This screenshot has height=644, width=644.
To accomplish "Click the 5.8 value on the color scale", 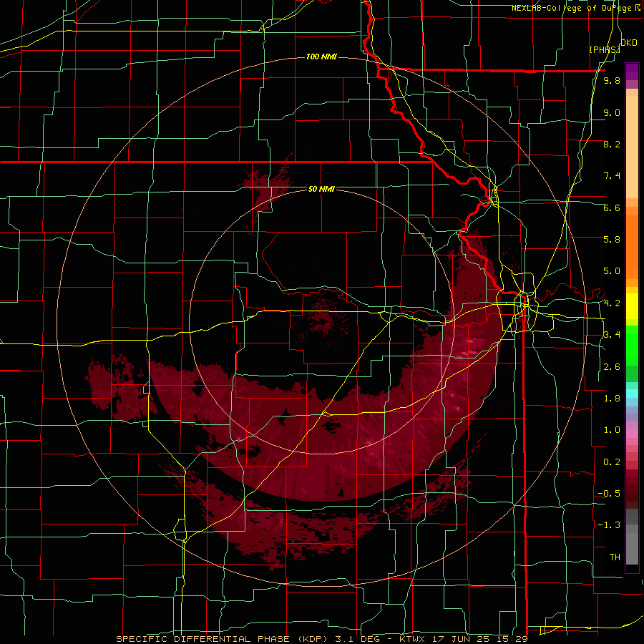I will tap(612, 240).
